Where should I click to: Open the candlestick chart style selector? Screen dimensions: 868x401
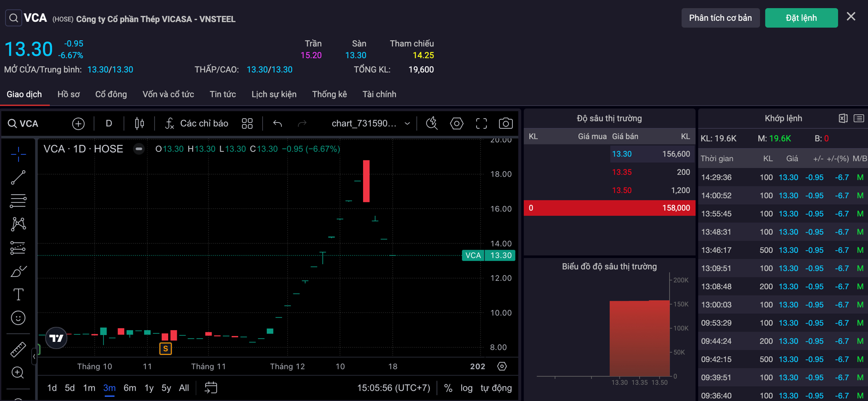pos(139,123)
